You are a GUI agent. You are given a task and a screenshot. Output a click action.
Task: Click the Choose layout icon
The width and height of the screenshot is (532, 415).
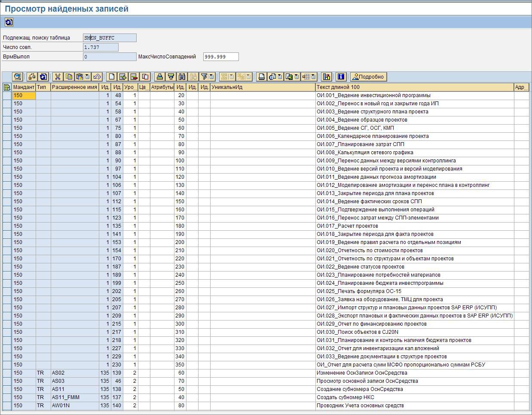point(306,77)
